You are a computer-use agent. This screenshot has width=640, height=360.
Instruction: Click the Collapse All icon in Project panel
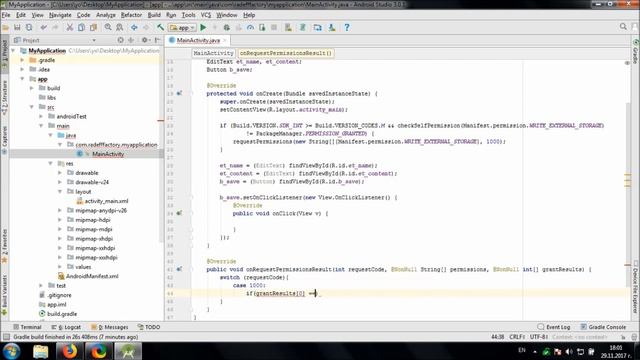coord(131,40)
